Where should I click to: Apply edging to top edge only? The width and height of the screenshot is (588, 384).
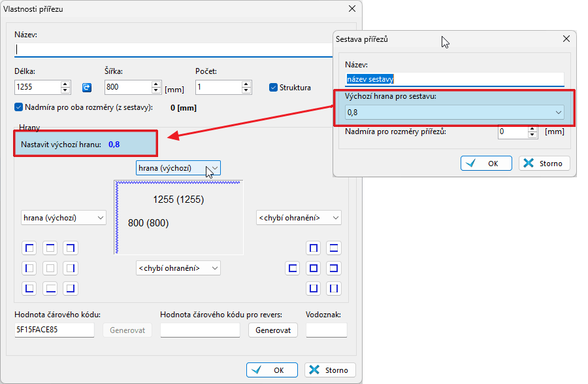(50, 248)
